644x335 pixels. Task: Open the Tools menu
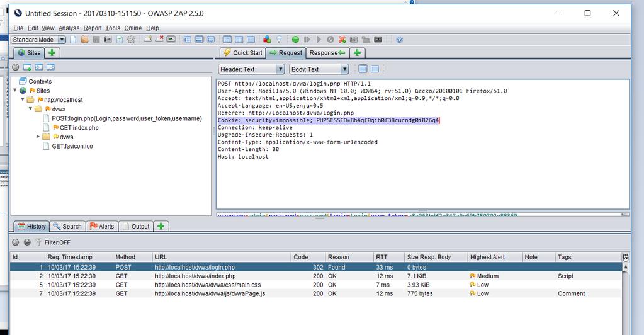tap(113, 28)
